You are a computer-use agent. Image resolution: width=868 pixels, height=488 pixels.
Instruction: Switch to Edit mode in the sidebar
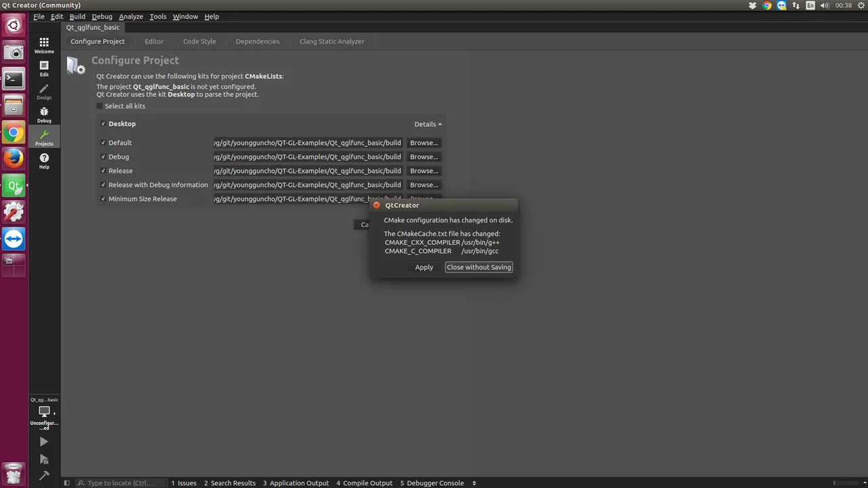point(44,68)
